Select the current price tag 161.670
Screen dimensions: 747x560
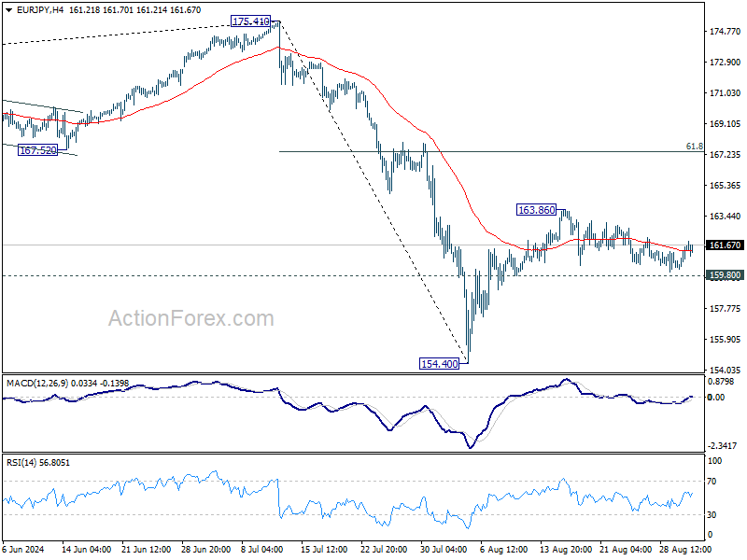click(725, 245)
